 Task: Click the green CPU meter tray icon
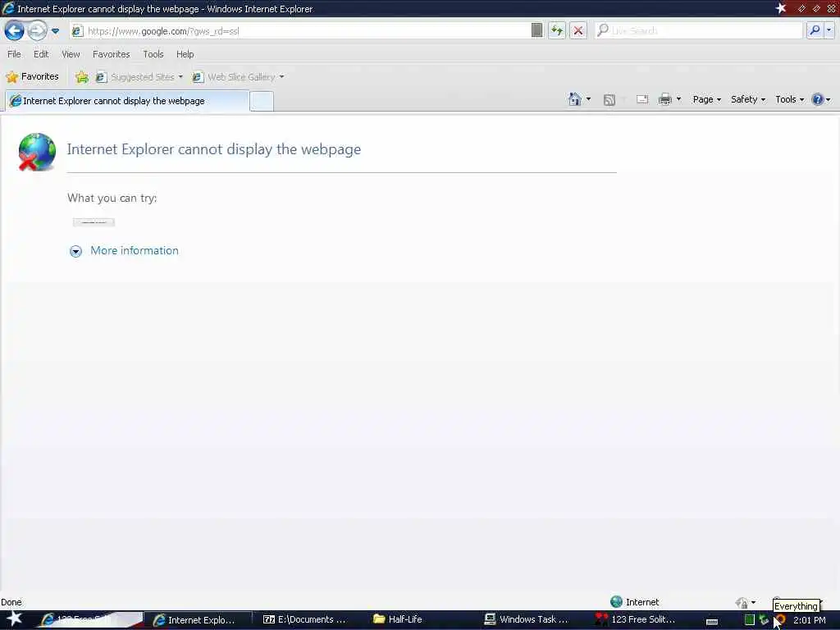click(x=750, y=620)
